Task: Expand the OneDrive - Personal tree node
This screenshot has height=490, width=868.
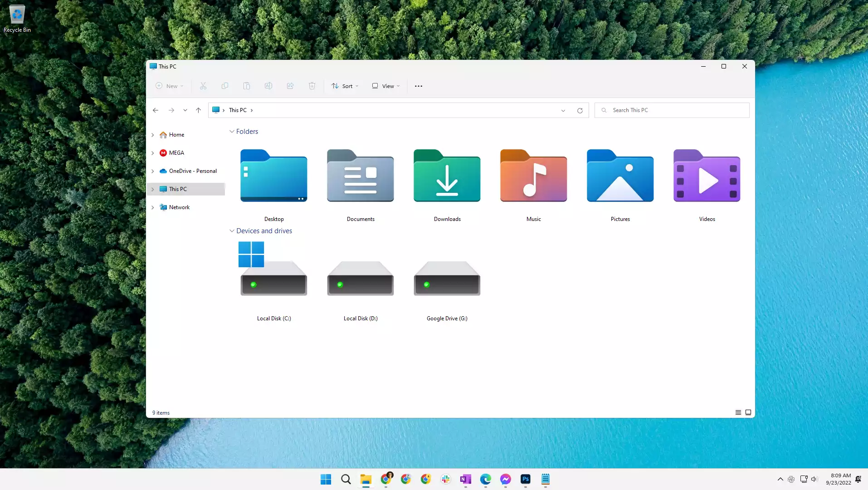Action: 153,171
